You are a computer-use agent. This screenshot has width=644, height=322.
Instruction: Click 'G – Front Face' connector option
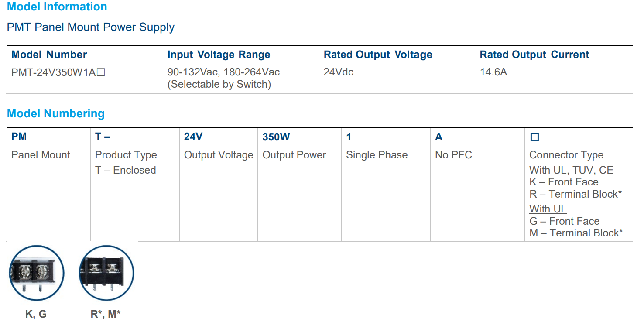click(x=564, y=221)
